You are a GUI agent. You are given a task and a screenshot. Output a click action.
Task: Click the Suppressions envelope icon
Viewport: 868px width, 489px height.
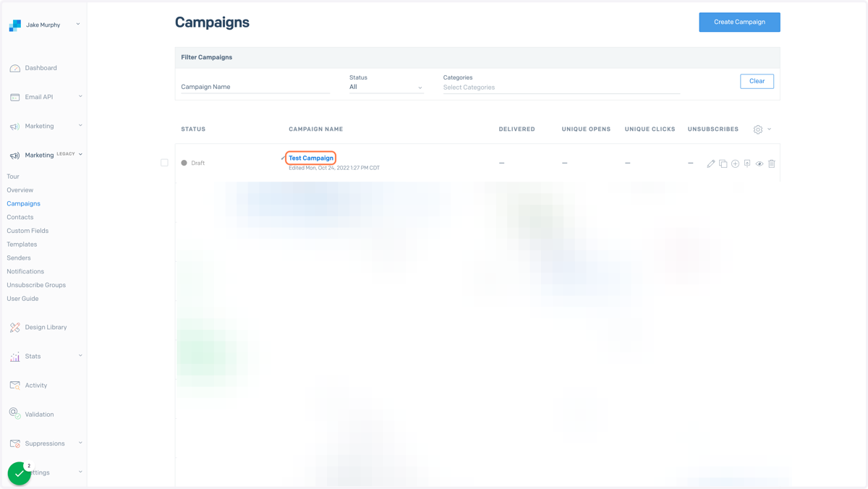14,443
